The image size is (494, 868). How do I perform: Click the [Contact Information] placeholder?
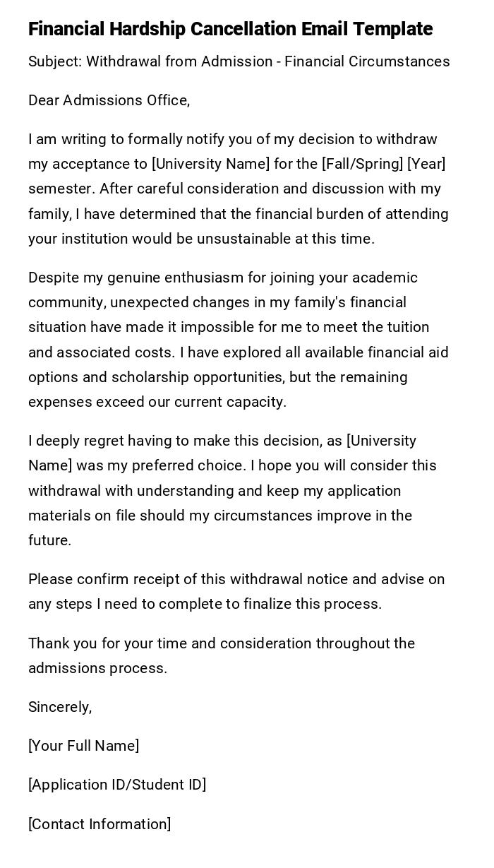pos(100,824)
